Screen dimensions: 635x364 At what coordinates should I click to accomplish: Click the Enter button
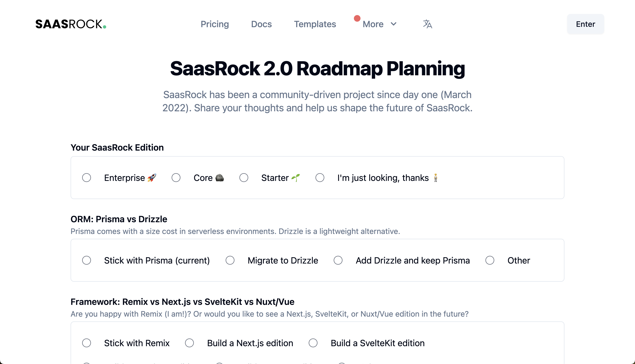(585, 24)
